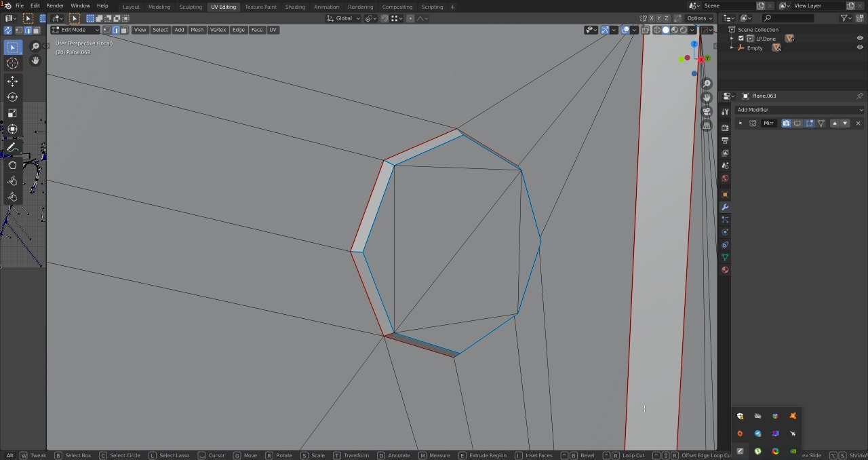Open the Edit Mode dropdown
Screen dimensions: 868x460
point(76,30)
